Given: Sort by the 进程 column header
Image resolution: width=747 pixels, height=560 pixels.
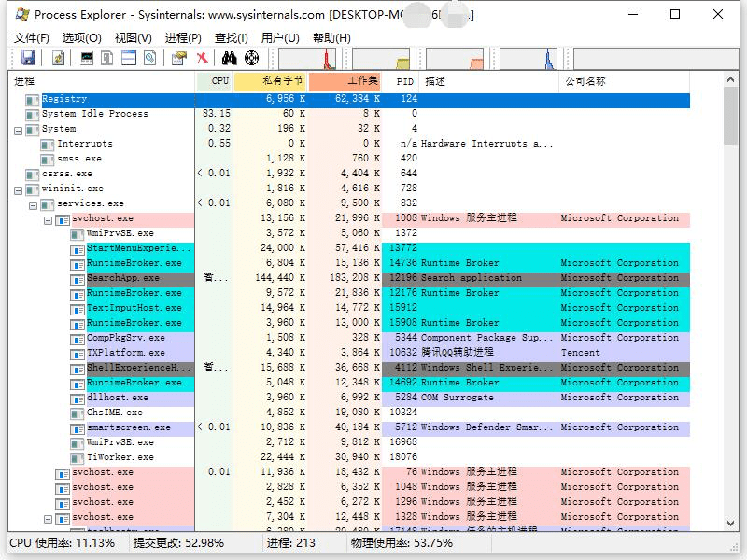Looking at the screenshot, I should pyautogui.click(x=102, y=81).
